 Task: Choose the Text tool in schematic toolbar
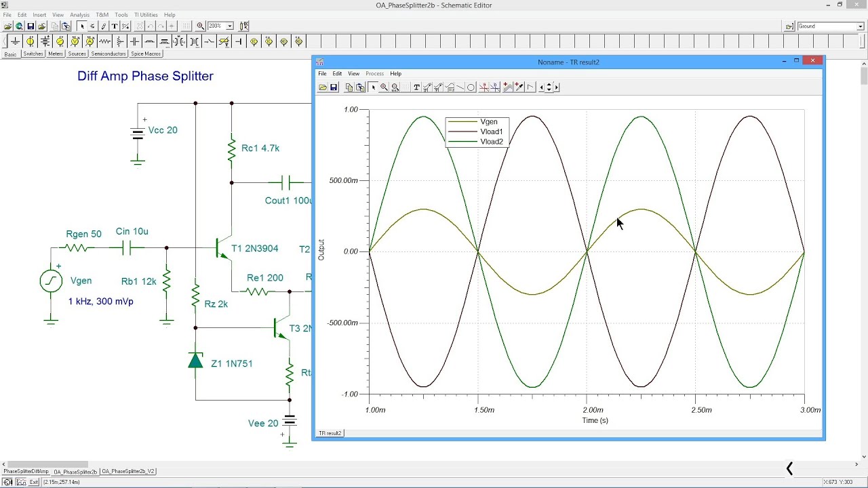115,26
